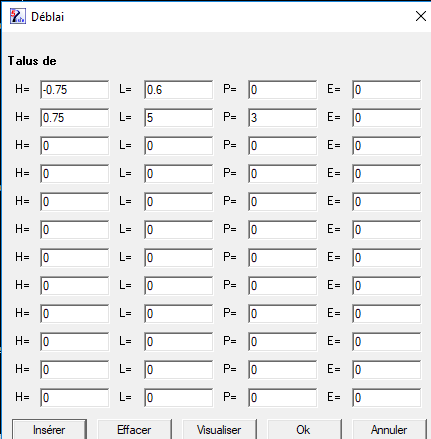Click the first row P field
Viewport: 431px width, 439px height.
click(x=282, y=90)
